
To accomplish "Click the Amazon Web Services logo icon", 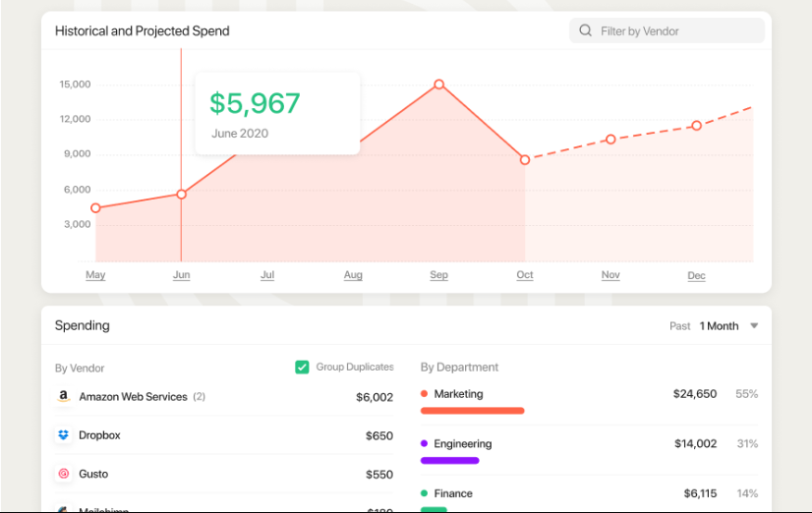I will tap(63, 397).
